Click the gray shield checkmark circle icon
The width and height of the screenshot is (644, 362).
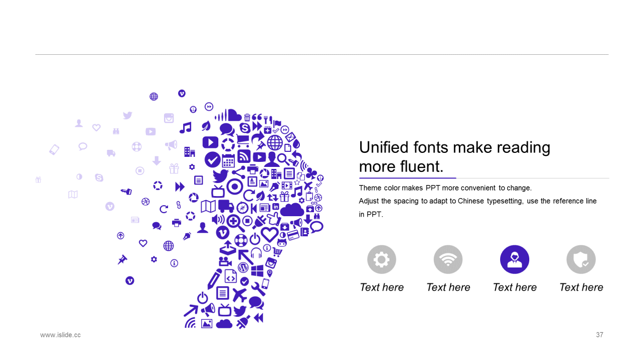pyautogui.click(x=581, y=259)
